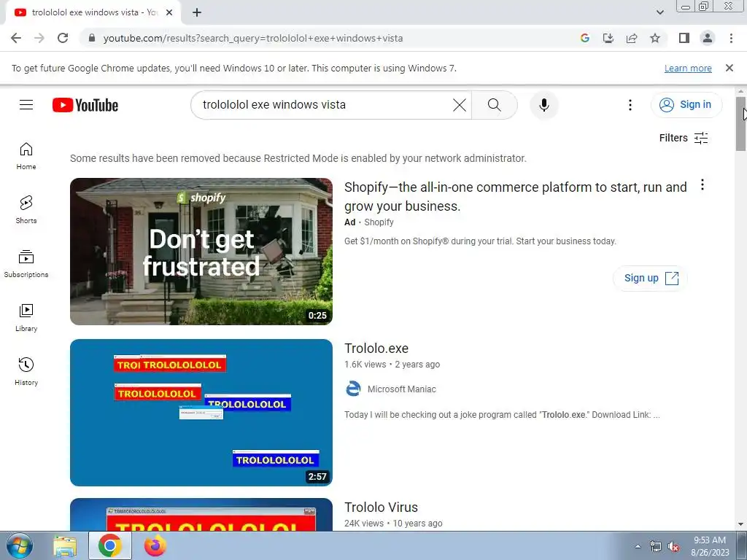Open YouTube settings three-dot menu
Screen dimensions: 747x560
630,105
